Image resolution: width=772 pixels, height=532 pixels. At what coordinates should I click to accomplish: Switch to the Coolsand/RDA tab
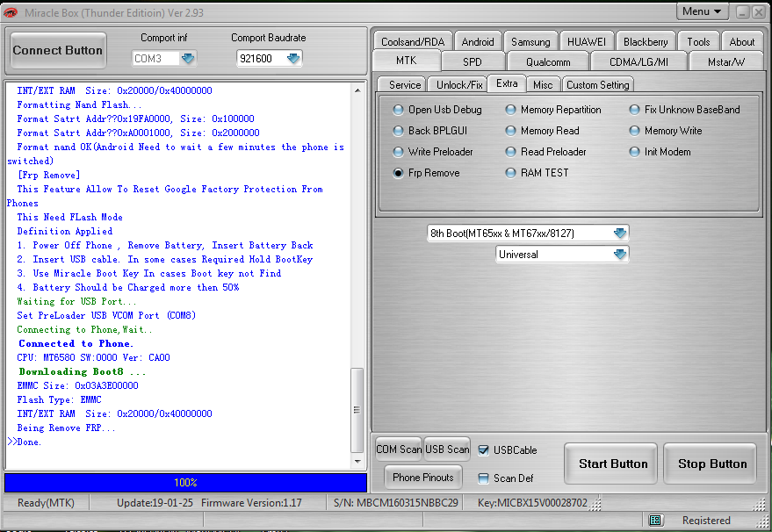coord(413,42)
